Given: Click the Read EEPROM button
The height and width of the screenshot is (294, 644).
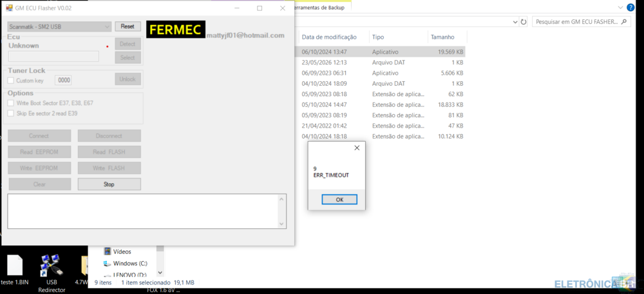Looking at the screenshot, I should click(x=39, y=152).
